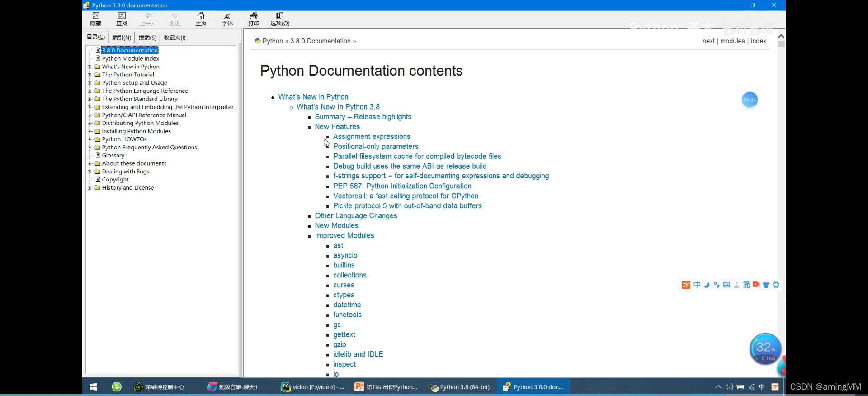Open the collections module link
The width and height of the screenshot is (868, 396).
point(350,275)
